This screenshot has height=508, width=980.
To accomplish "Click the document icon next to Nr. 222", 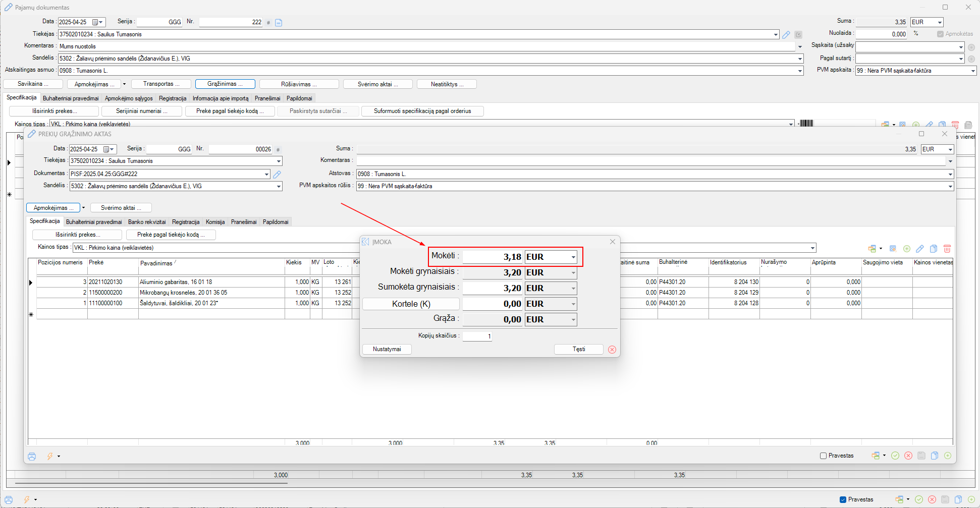I will point(279,22).
